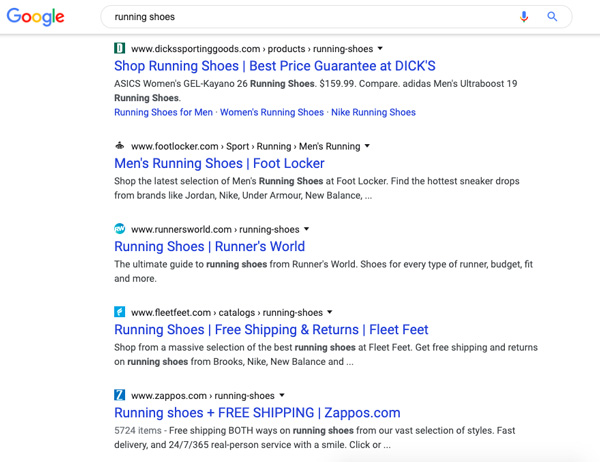Click Dick's Sporting Goods favicon
This screenshot has height=462, width=600.
(119, 48)
